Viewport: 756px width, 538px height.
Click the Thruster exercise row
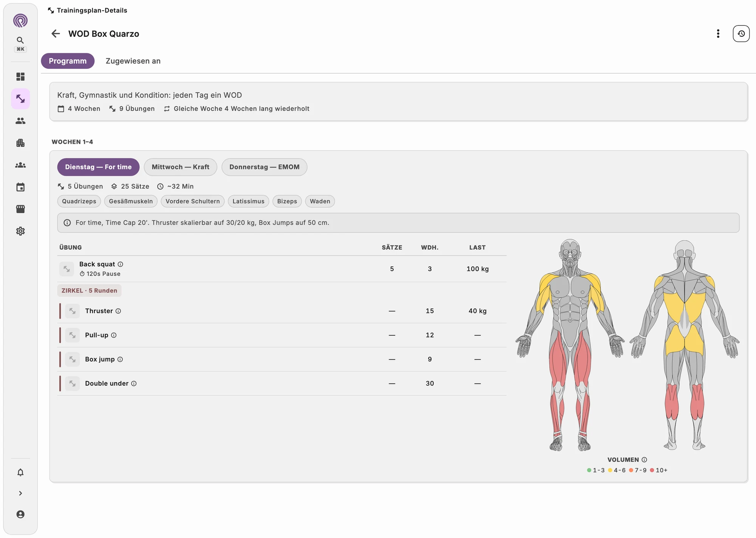282,311
